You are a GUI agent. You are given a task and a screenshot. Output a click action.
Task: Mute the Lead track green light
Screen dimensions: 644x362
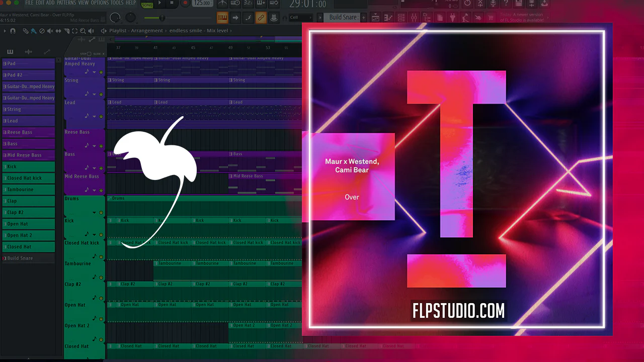pyautogui.click(x=101, y=116)
